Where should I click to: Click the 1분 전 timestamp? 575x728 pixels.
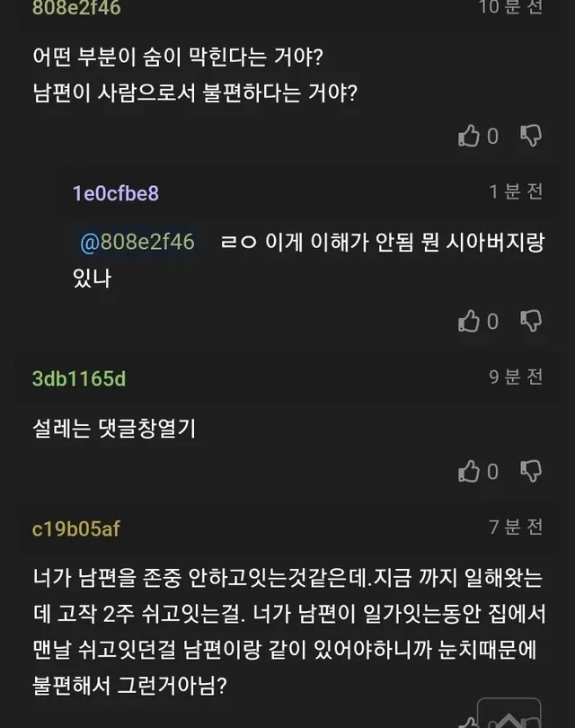pos(516,191)
